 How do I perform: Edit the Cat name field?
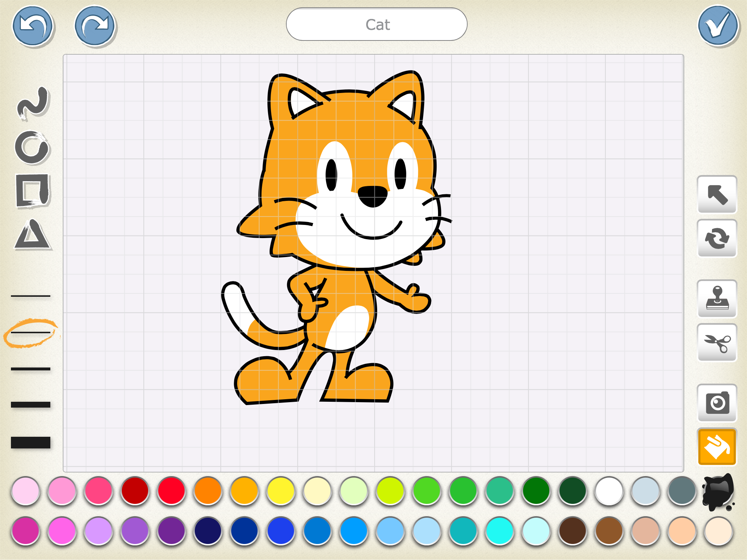tap(377, 24)
